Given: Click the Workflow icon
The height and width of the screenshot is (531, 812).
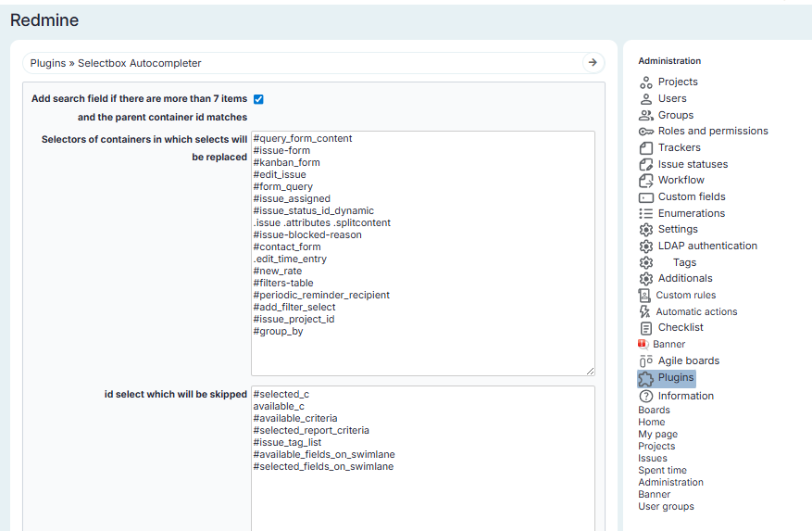Looking at the screenshot, I should click(646, 181).
